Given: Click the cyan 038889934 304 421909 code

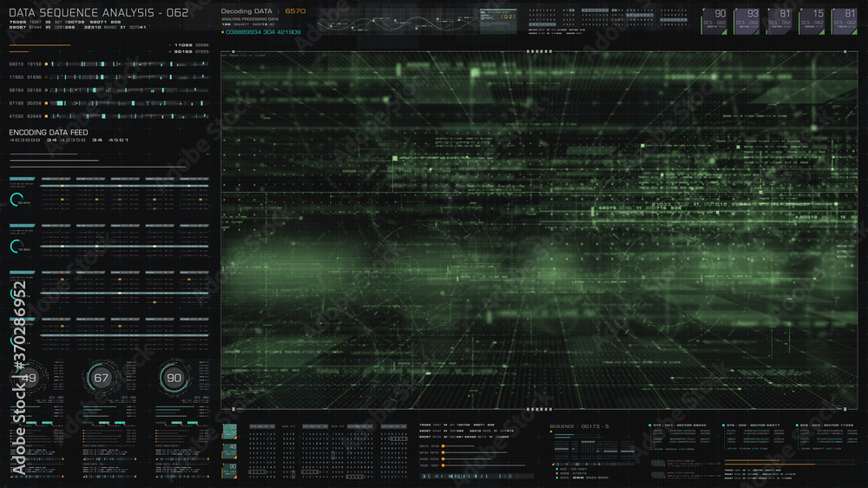Looking at the screenshot, I should [x=262, y=32].
